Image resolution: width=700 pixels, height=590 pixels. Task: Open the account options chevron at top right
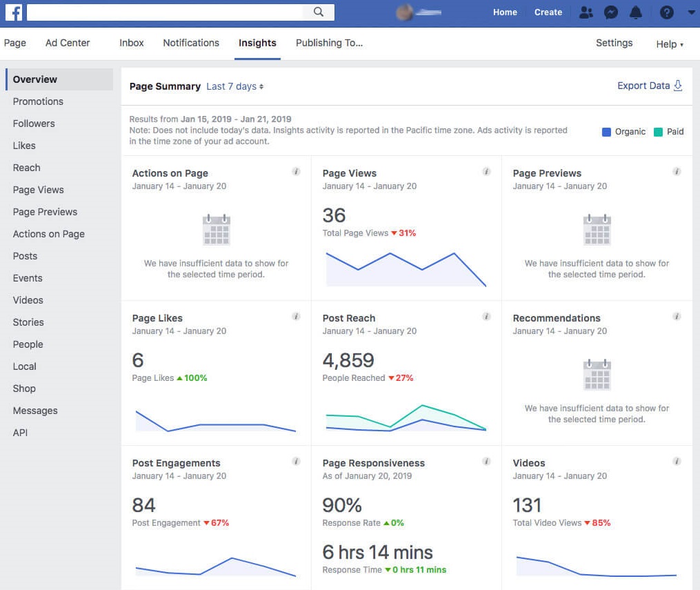[x=691, y=12]
